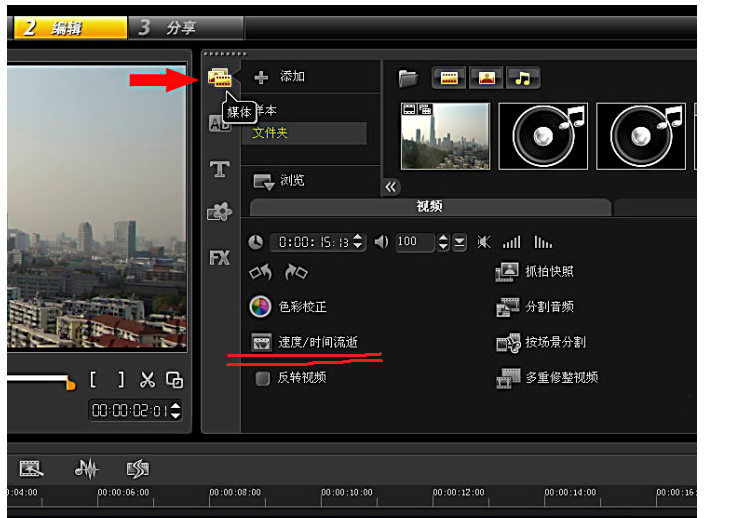Apply audio fade-out icon
Screen dimensions: 730x518
click(543, 242)
